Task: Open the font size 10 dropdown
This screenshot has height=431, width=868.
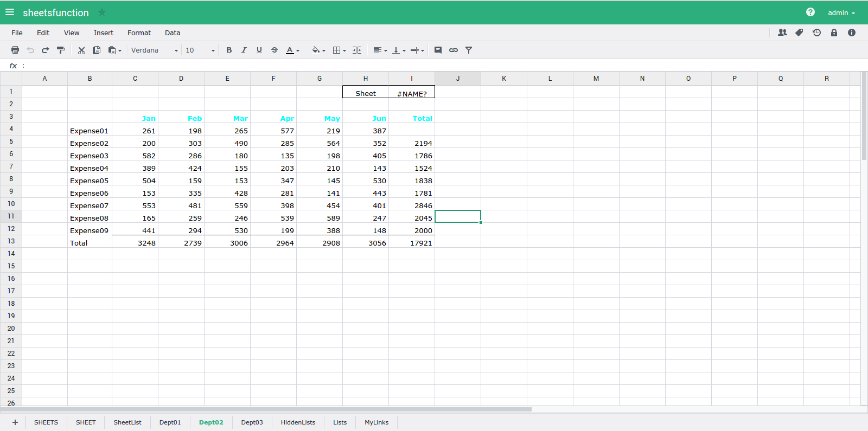Action: (x=200, y=50)
